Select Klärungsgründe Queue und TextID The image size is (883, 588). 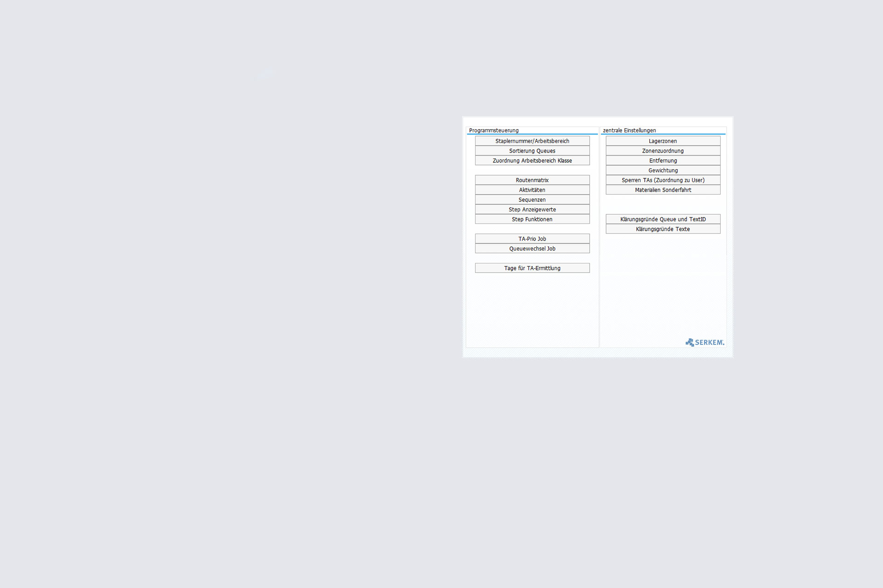[663, 219]
